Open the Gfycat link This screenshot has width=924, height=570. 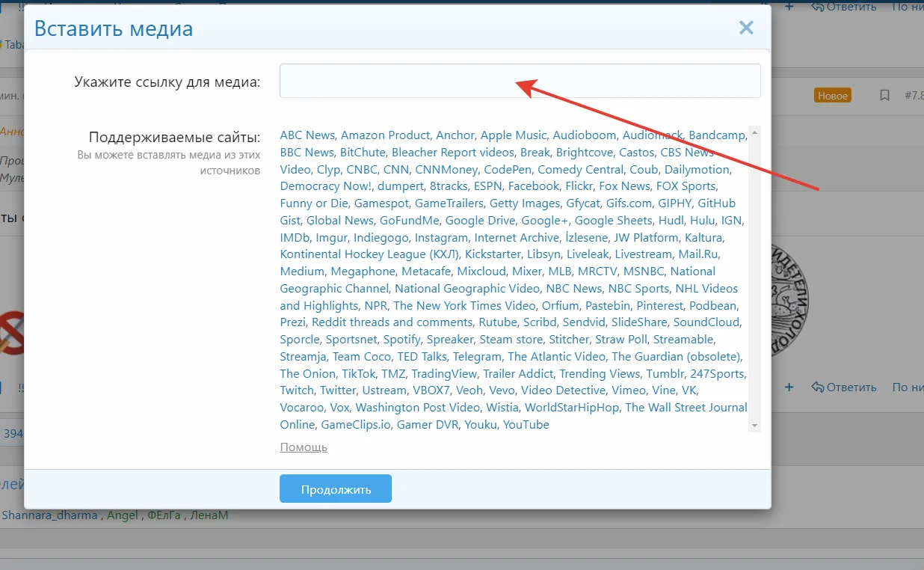pyautogui.click(x=583, y=203)
